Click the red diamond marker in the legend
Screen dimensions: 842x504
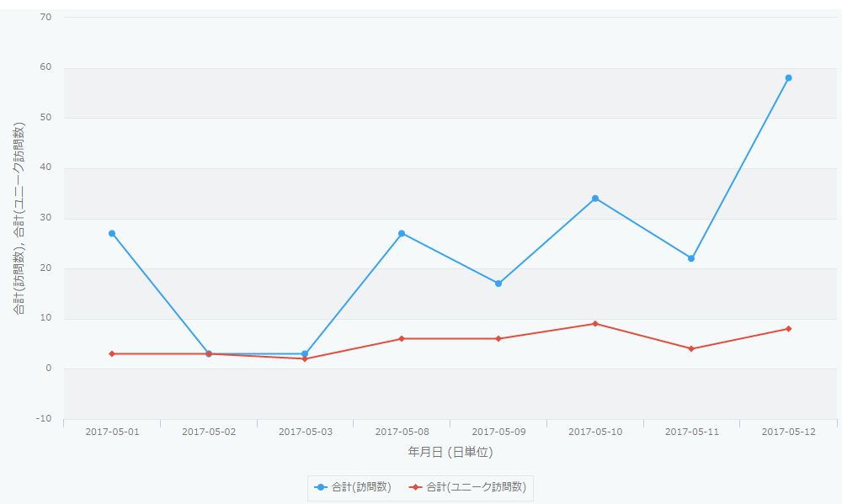tap(416, 487)
